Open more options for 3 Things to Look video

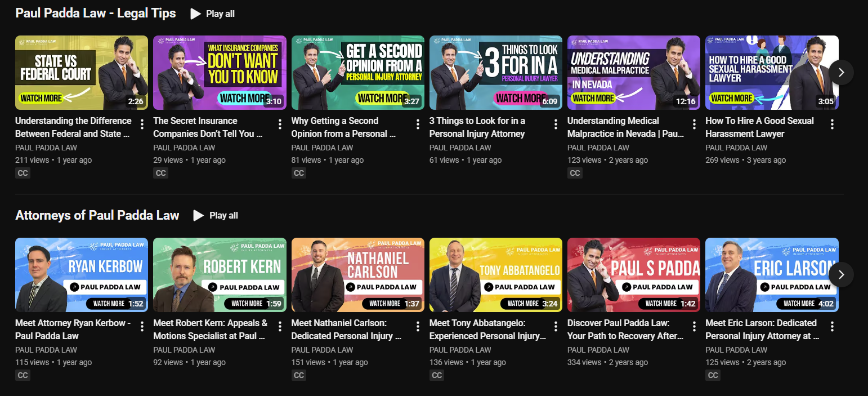click(556, 124)
